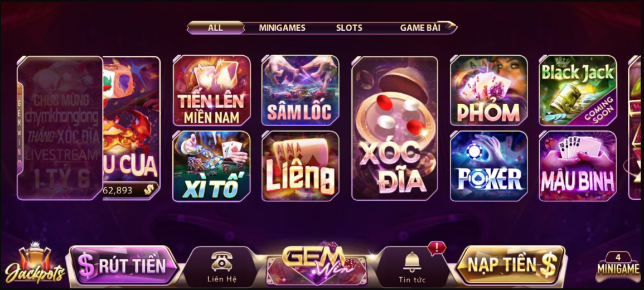
Task: Launch the Phỏm card game
Action: pos(489,90)
